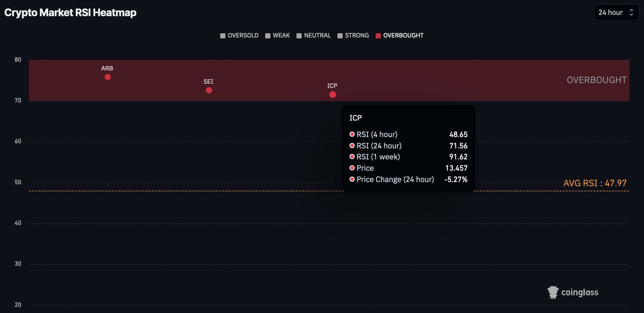The width and height of the screenshot is (644, 313).
Task: Click the AVG RSI : 47.97 label
Action: point(595,183)
